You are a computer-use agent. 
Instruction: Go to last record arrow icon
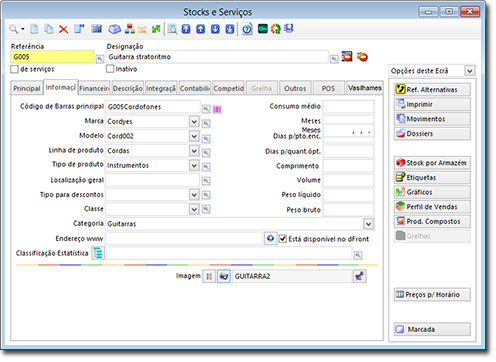[230, 29]
